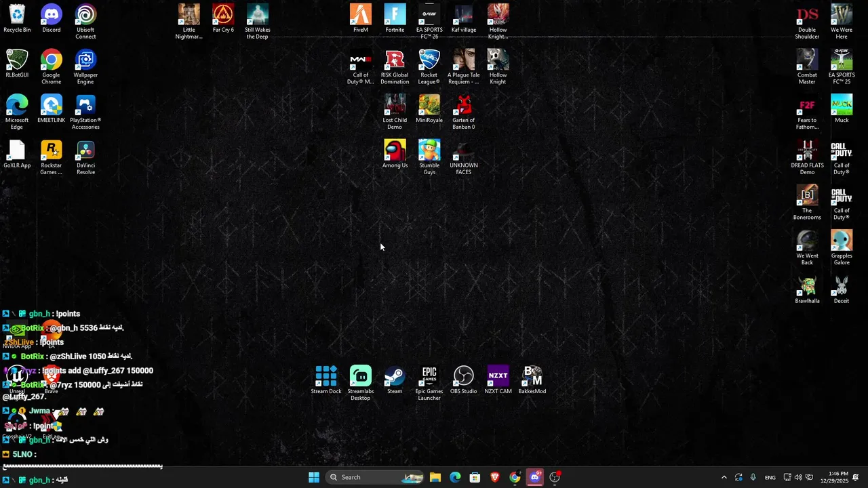The height and width of the screenshot is (488, 868).
Task: Open We Went Back shortcut
Action: [807, 247]
